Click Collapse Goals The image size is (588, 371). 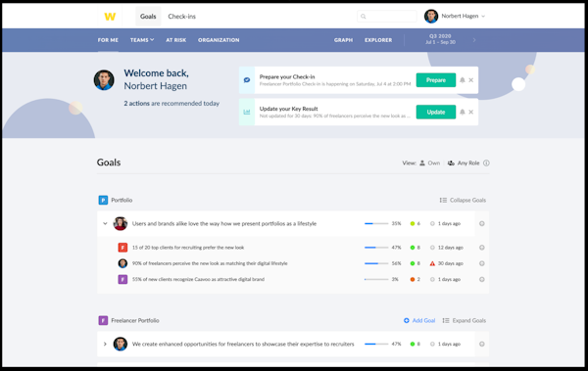click(463, 200)
